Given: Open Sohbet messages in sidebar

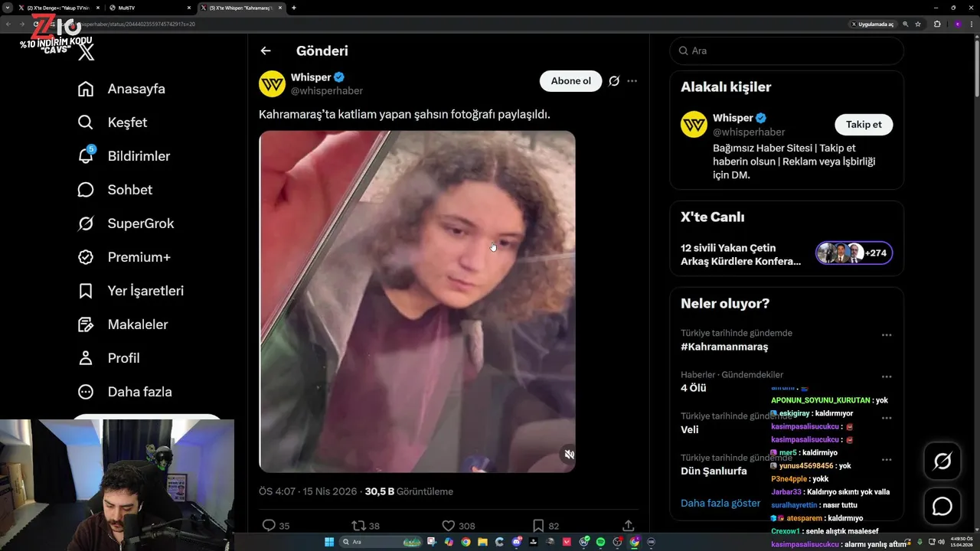Looking at the screenshot, I should click(x=115, y=190).
